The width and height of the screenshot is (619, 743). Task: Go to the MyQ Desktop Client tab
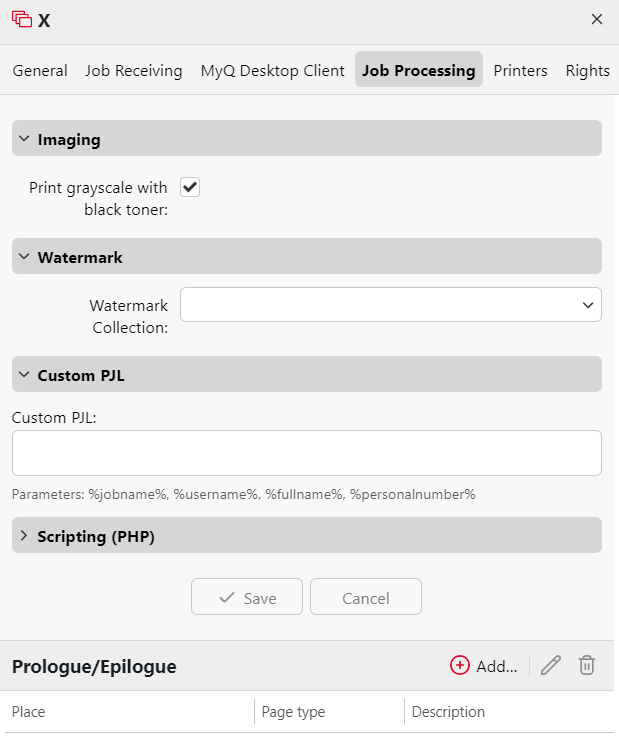pyautogui.click(x=272, y=71)
